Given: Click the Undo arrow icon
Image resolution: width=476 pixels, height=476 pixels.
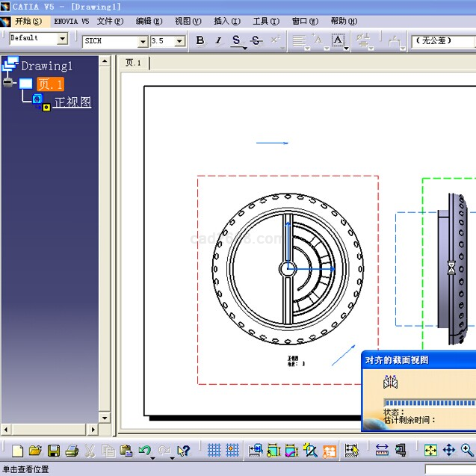Looking at the screenshot, I should [144, 450].
